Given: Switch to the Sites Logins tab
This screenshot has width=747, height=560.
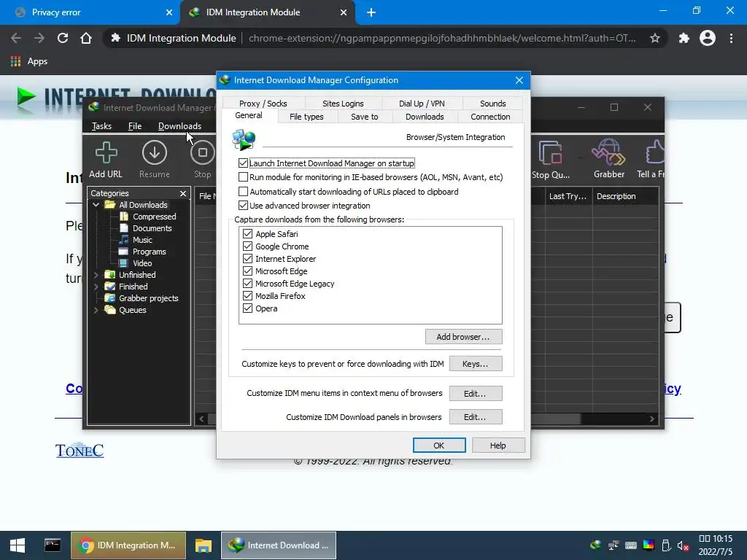Looking at the screenshot, I should (343, 104).
